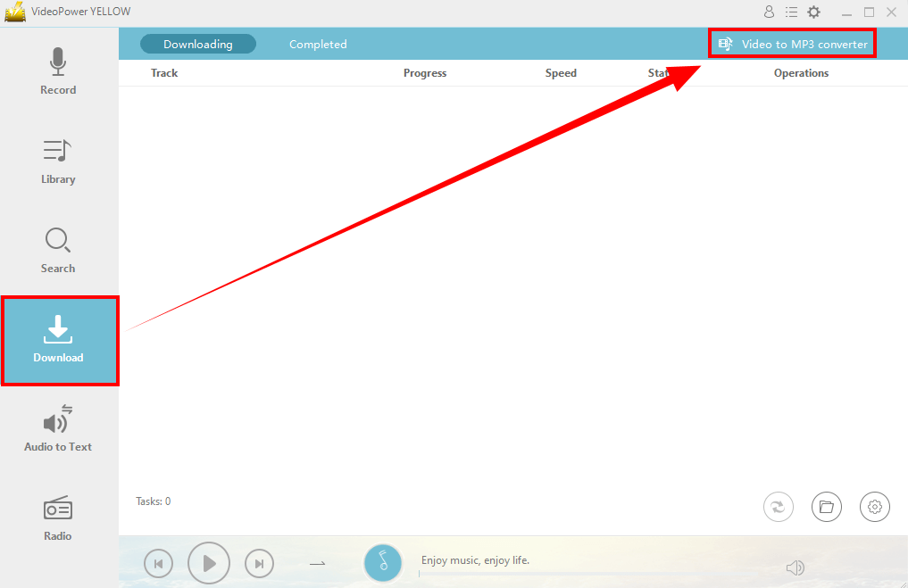The image size is (908, 588).
Task: Click the Progress column header
Action: coord(424,73)
